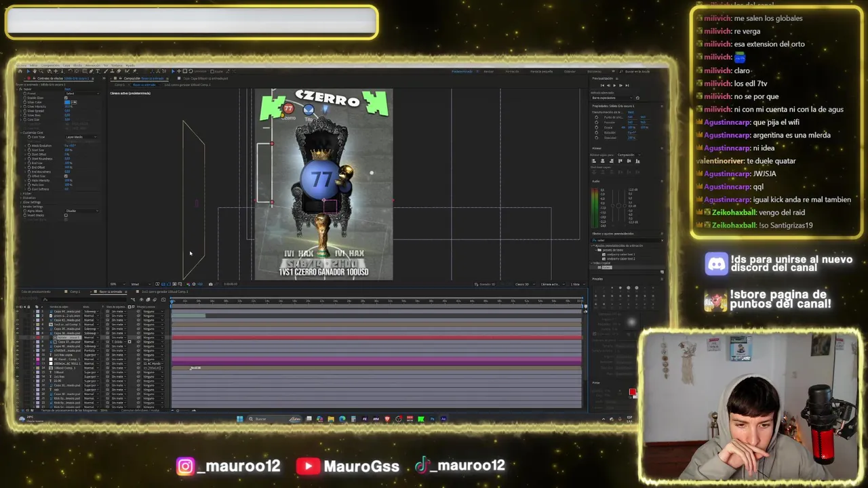Click align top edges icon in Alinear
The height and width of the screenshot is (488, 868).
click(620, 161)
